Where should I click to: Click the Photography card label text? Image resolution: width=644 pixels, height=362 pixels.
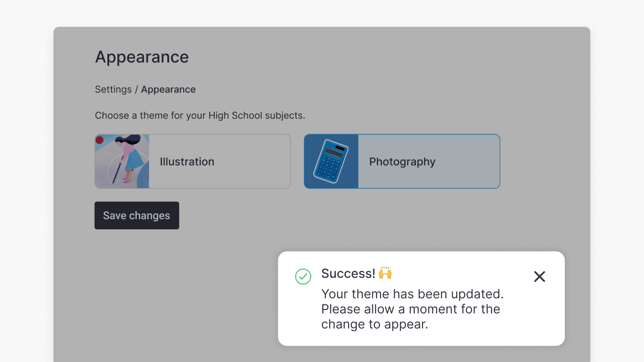click(402, 161)
